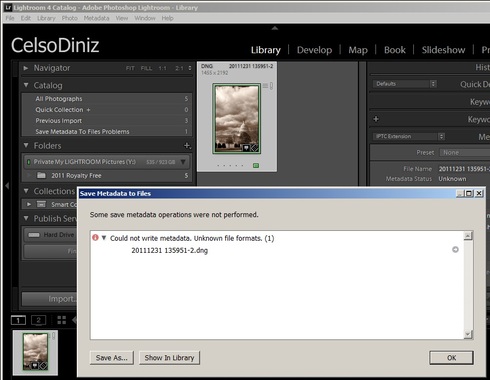Switch to Grid view icon above filmstrip
Image resolution: width=490 pixels, height=380 pixels.
click(x=62, y=320)
